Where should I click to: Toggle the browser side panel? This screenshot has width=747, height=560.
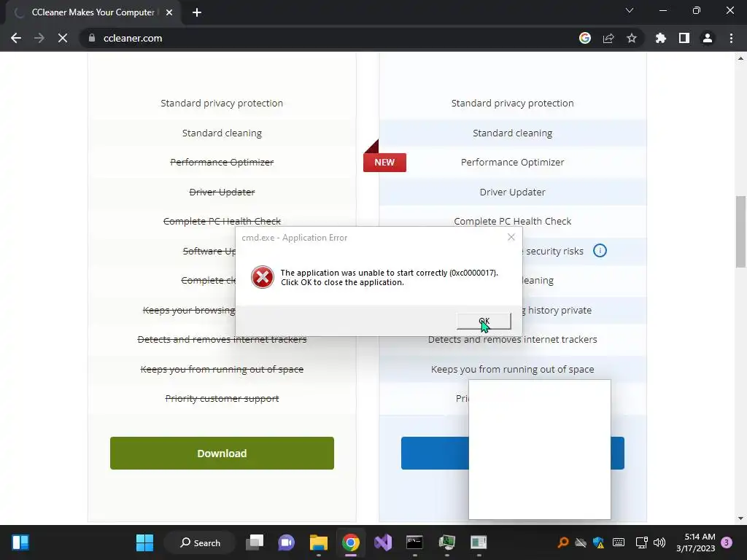pyautogui.click(x=684, y=38)
